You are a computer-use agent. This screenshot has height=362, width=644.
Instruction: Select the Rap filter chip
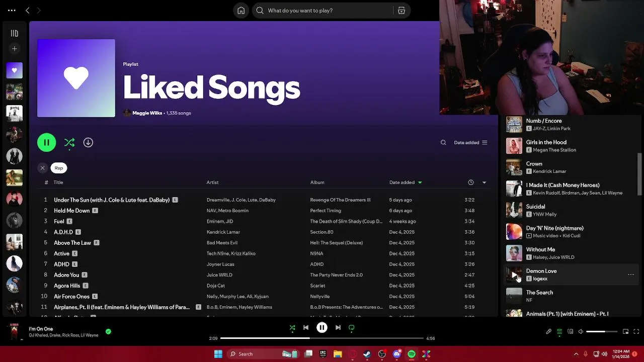[x=59, y=168]
